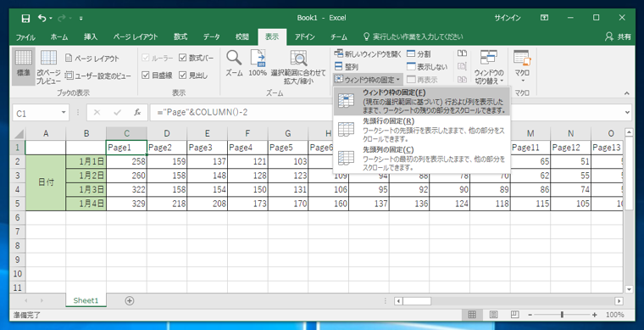Select row header 6

tap(17, 217)
